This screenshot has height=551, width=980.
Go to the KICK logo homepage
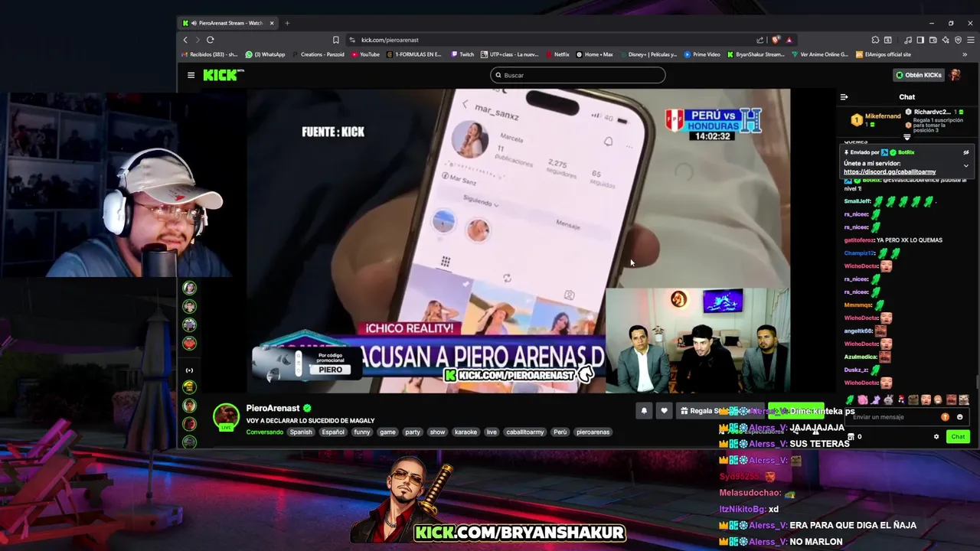coord(223,75)
